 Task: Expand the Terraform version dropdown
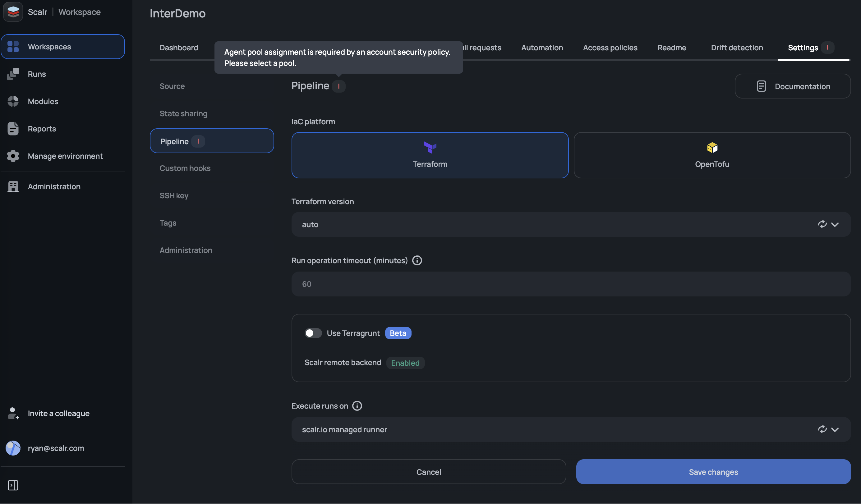(835, 224)
